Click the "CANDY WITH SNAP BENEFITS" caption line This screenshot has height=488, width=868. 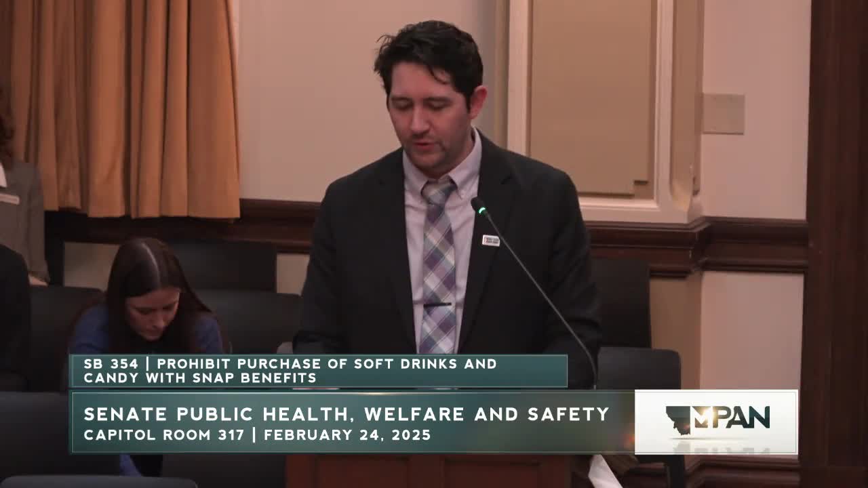pos(200,378)
